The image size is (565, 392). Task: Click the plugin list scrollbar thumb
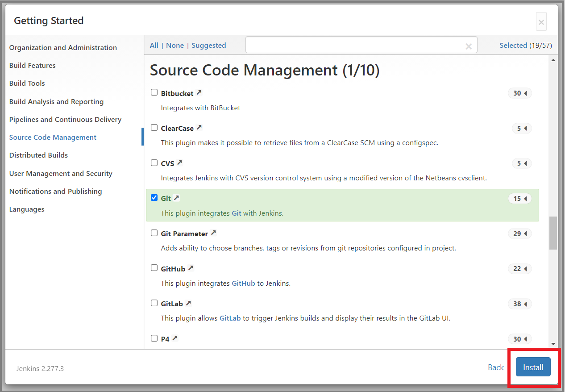click(553, 233)
